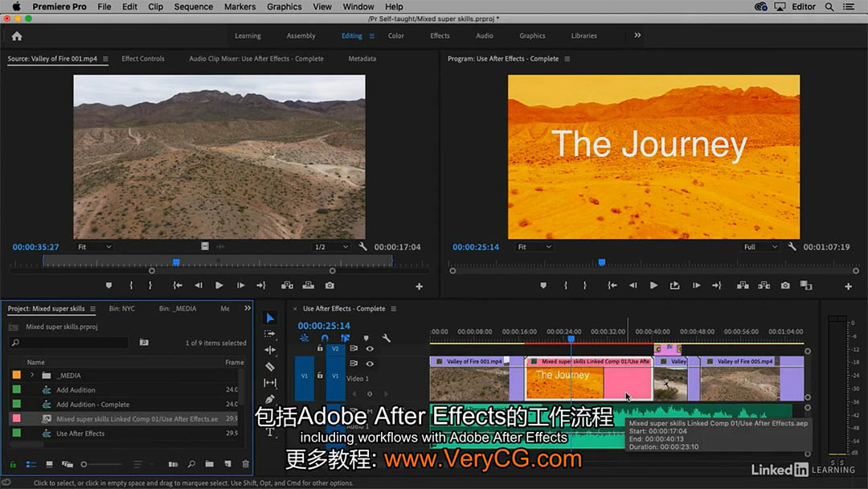
Task: Open the Markers menu
Action: point(240,6)
